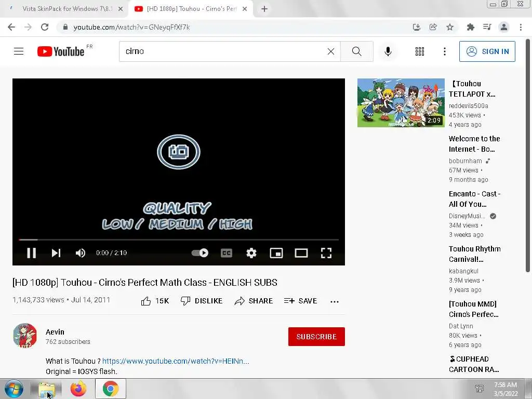Click the SIGN IN button

coord(487,51)
